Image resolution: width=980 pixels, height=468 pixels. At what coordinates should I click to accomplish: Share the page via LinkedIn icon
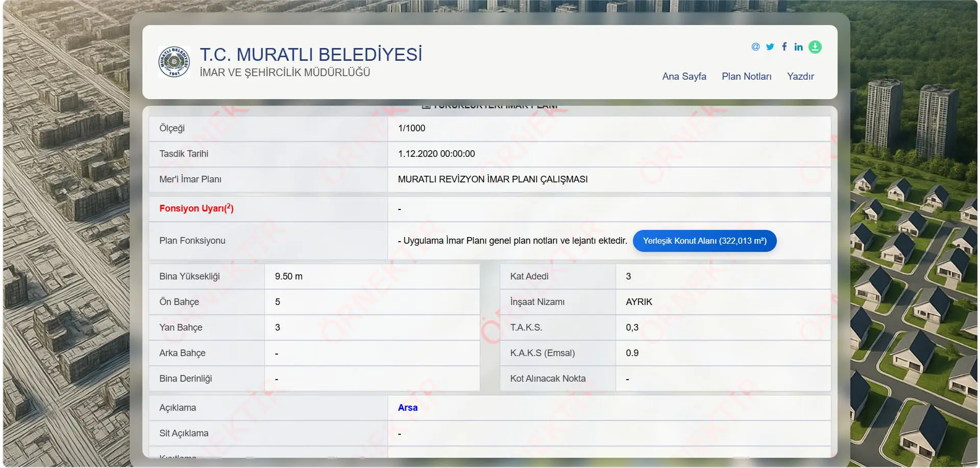point(799,47)
